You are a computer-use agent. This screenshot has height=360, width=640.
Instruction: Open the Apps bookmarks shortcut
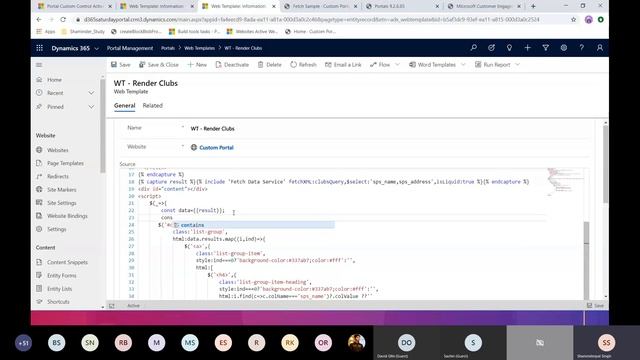point(46,31)
